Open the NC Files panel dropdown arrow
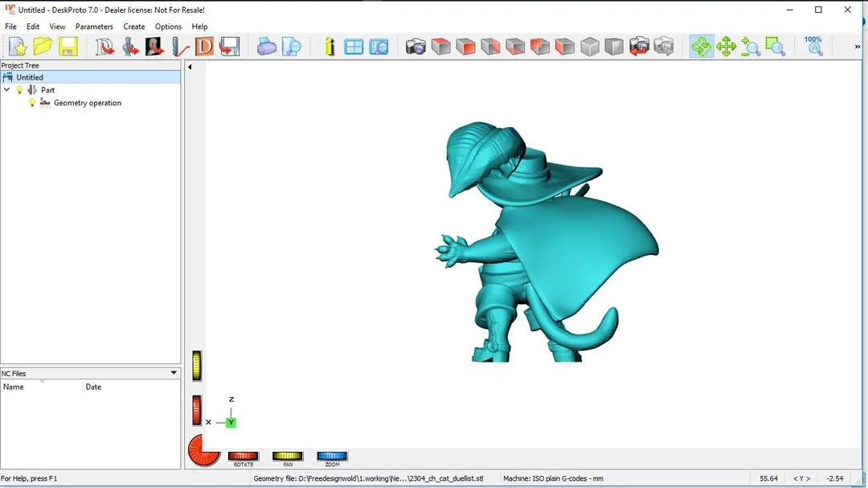Screen dimensions: 868x488 pos(174,373)
